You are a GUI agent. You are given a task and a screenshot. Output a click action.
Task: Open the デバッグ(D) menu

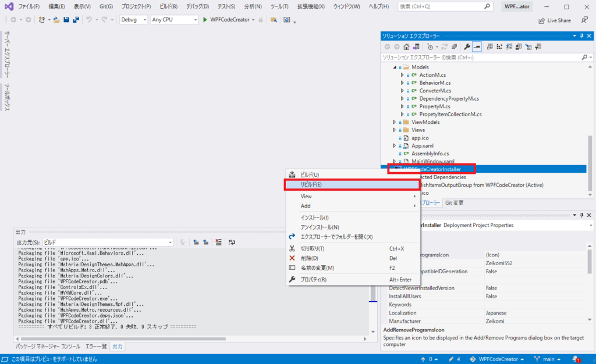197,6
